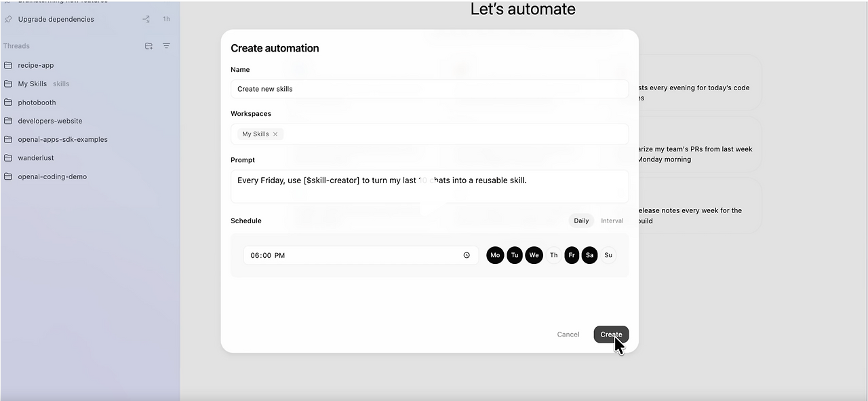Select the Daily schedule tab
The width and height of the screenshot is (868, 401).
(581, 221)
